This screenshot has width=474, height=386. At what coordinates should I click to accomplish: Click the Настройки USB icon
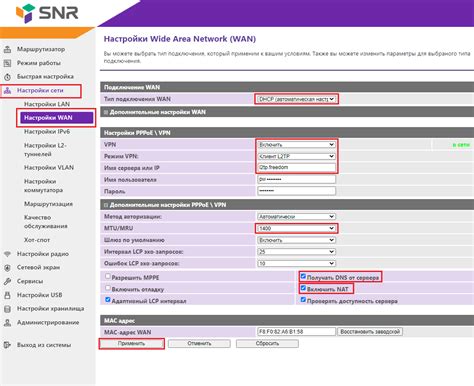click(x=7, y=295)
